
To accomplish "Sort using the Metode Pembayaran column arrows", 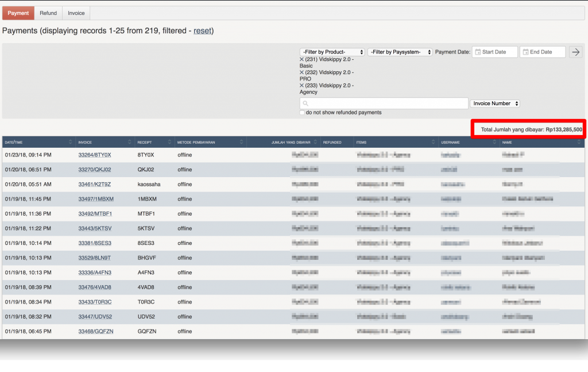I will pyautogui.click(x=240, y=142).
